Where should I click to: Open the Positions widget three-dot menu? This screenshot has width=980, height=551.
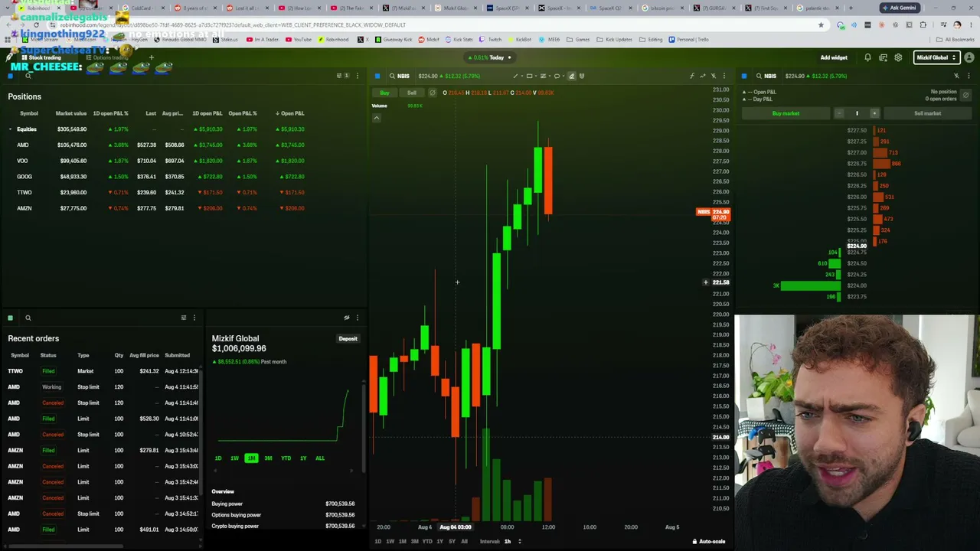(x=357, y=76)
